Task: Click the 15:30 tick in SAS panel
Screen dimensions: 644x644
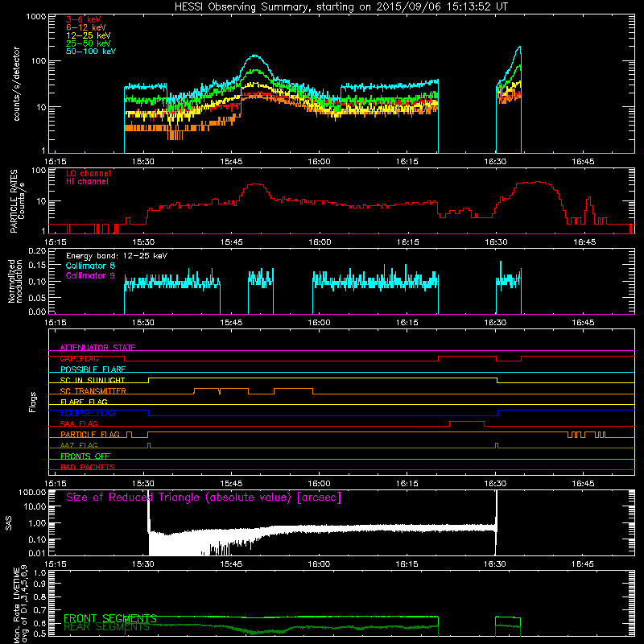Action: tap(143, 564)
